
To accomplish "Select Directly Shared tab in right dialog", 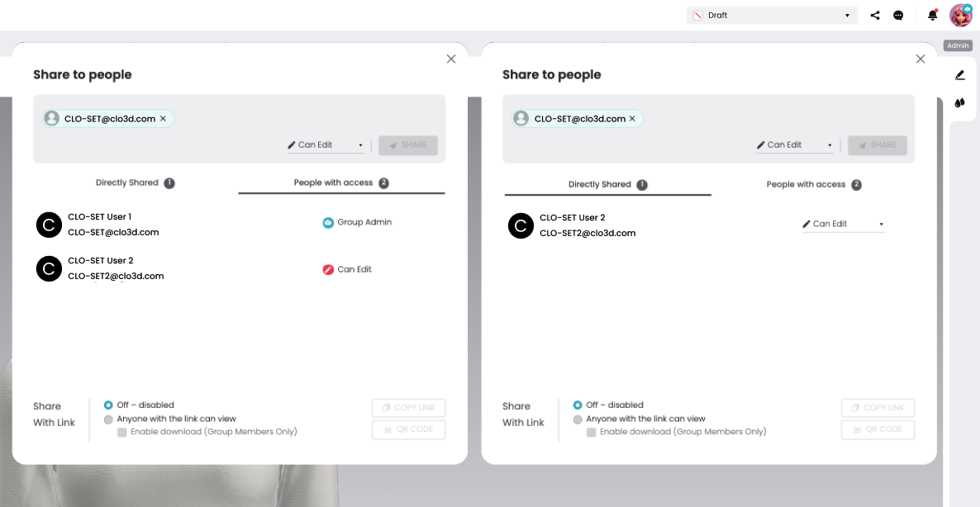I will point(607,185).
